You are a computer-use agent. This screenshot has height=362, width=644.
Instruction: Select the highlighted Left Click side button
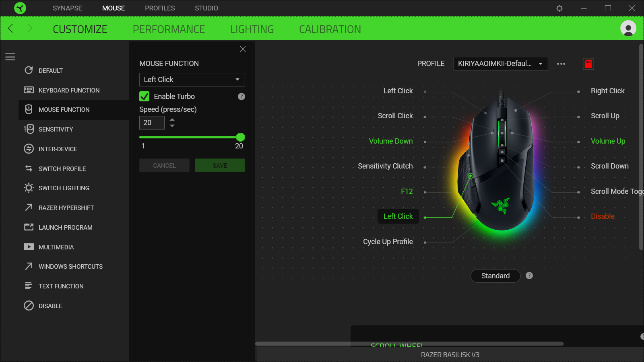[398, 216]
